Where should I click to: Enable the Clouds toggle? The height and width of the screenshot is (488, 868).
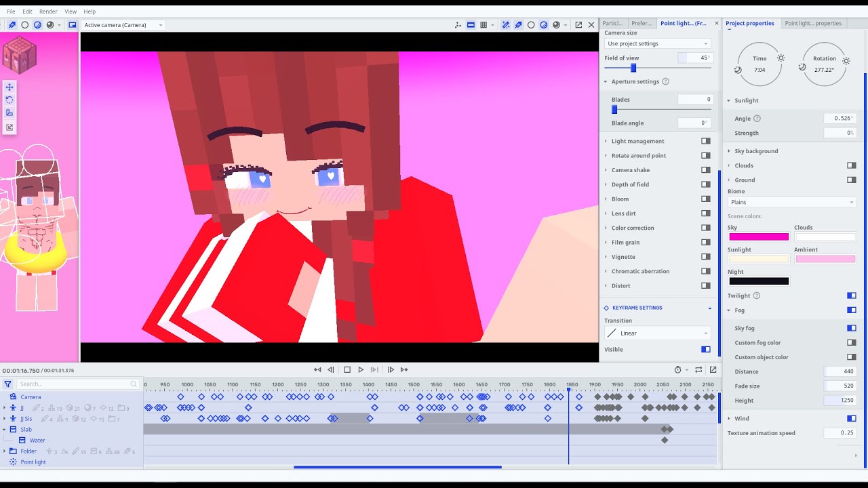pos(852,165)
